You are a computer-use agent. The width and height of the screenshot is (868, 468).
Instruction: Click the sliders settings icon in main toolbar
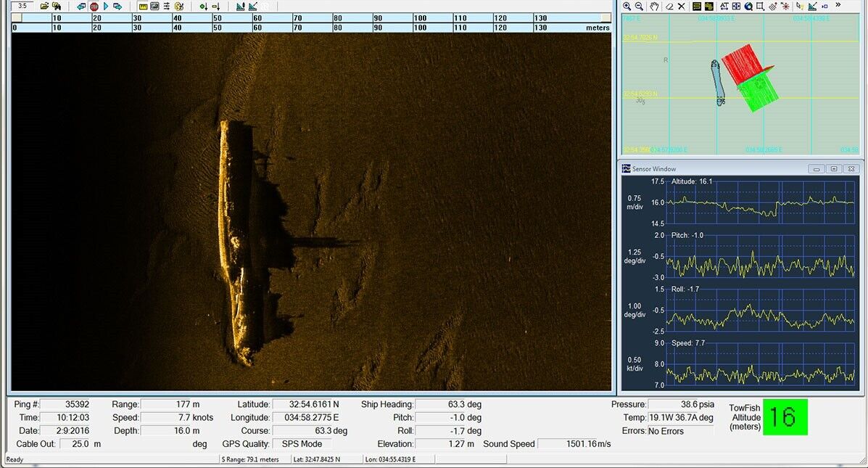pyautogui.click(x=167, y=7)
